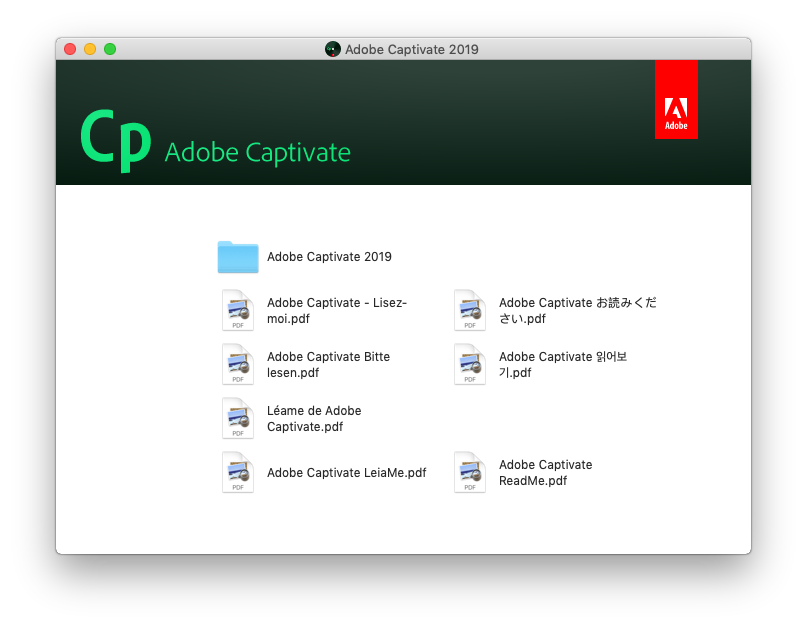The height and width of the screenshot is (628, 807).
Task: Select the Lisez-moi PDF file icon
Action: [x=238, y=310]
